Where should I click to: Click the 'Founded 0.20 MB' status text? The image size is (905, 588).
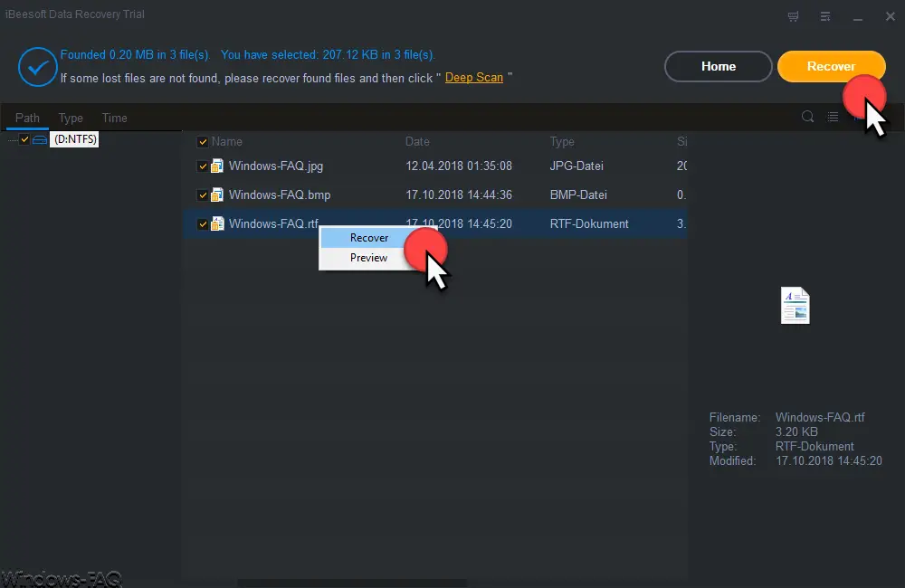point(135,55)
